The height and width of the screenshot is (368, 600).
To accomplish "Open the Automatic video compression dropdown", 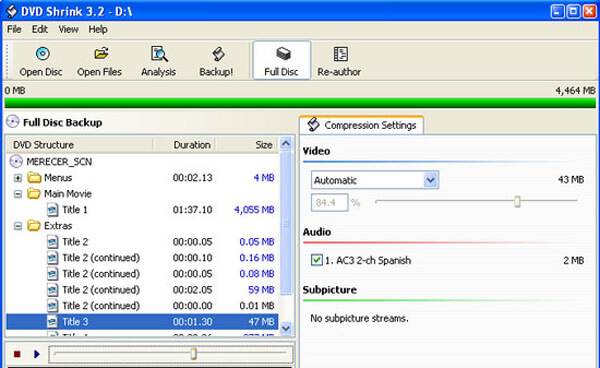I will pos(430,180).
